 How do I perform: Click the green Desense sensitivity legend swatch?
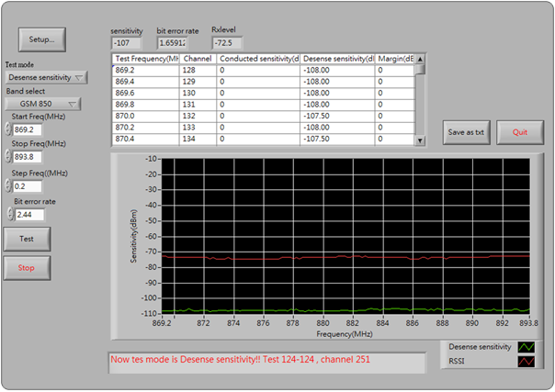tap(526, 347)
